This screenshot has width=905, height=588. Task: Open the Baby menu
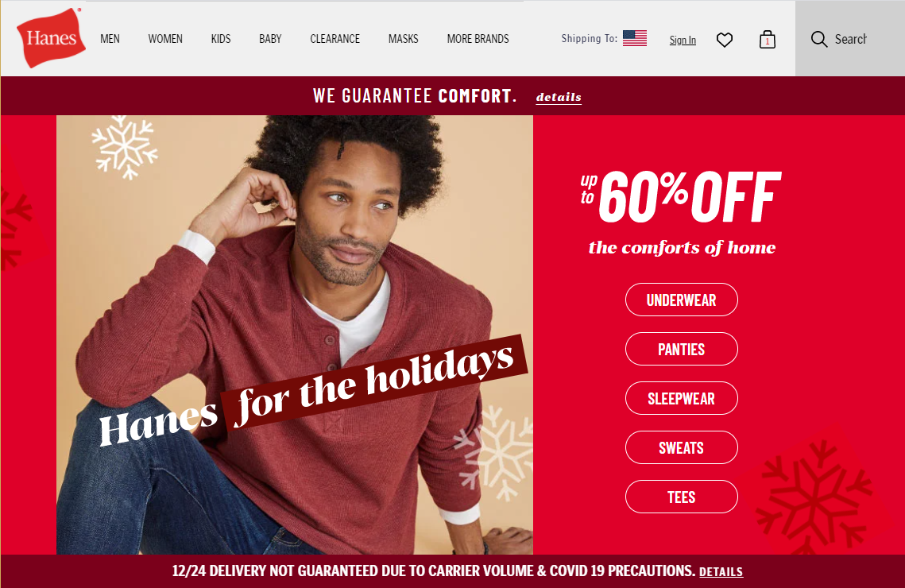pos(270,39)
